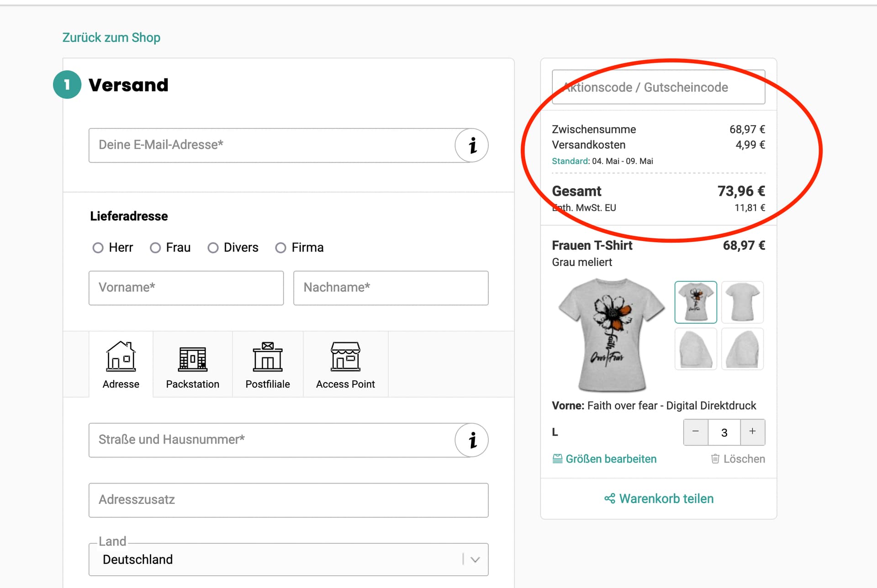Choose the Firma radio option
The width and height of the screenshot is (877, 588).
tap(280, 247)
